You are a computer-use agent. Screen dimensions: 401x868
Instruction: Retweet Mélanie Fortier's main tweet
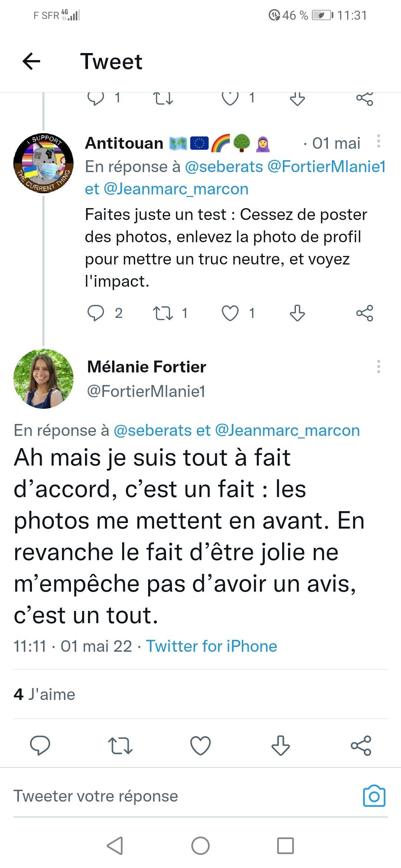click(x=120, y=746)
